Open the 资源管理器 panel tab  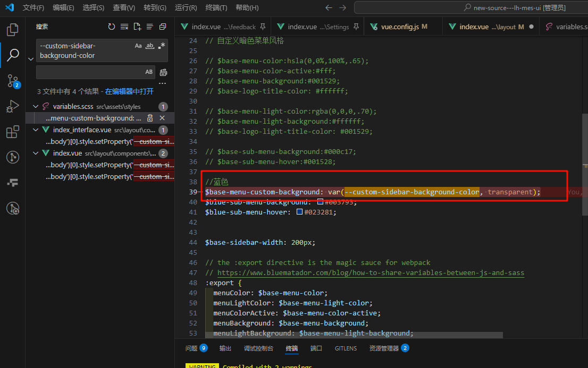[389, 348]
